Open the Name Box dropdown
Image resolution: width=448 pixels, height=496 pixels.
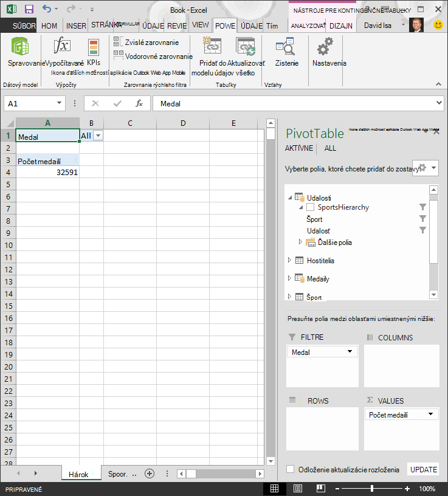[x=59, y=103]
